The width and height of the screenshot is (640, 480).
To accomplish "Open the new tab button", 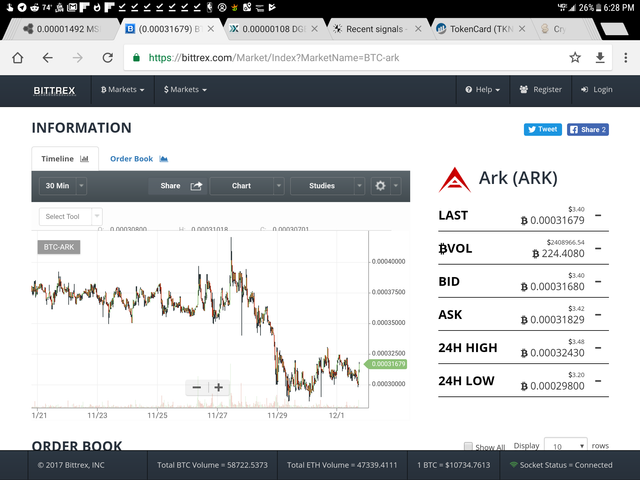I will click(614, 29).
